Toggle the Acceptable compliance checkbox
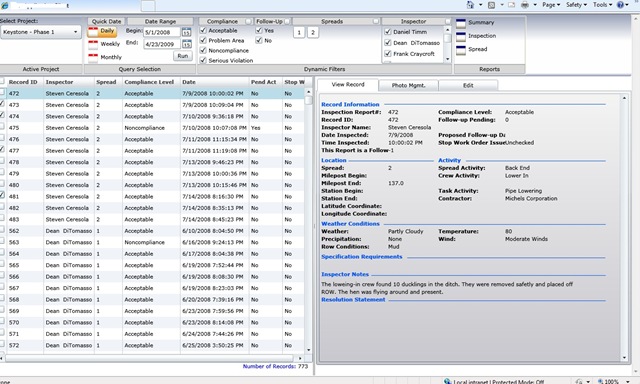640x384 pixels. coord(203,30)
